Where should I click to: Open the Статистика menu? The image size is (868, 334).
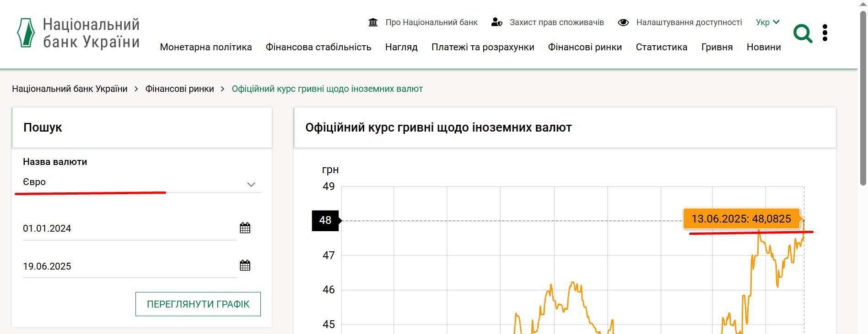(662, 47)
